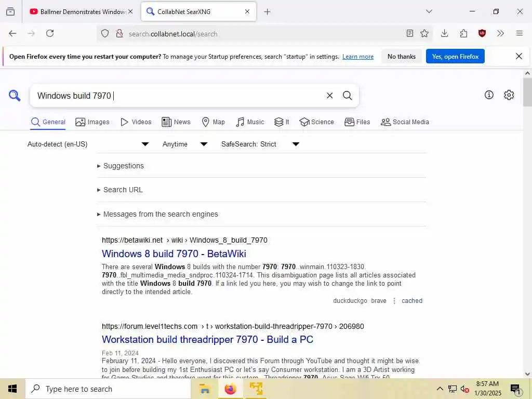532x399 pixels.
Task: Bookmark this page with star icon
Action: pos(424,33)
